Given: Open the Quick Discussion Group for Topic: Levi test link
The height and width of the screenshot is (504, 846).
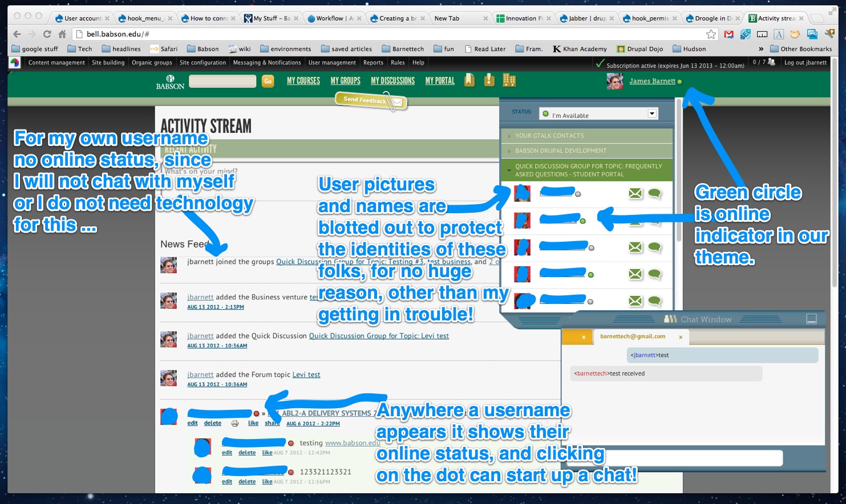Looking at the screenshot, I should 379,336.
